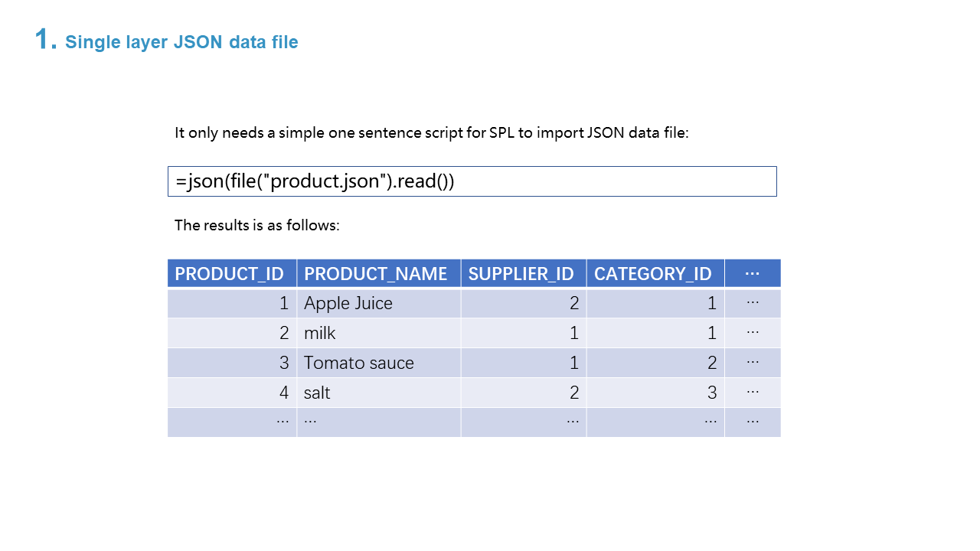Click the 'Apple Juice' cell
The width and height of the screenshot is (980, 551).
coord(349,303)
